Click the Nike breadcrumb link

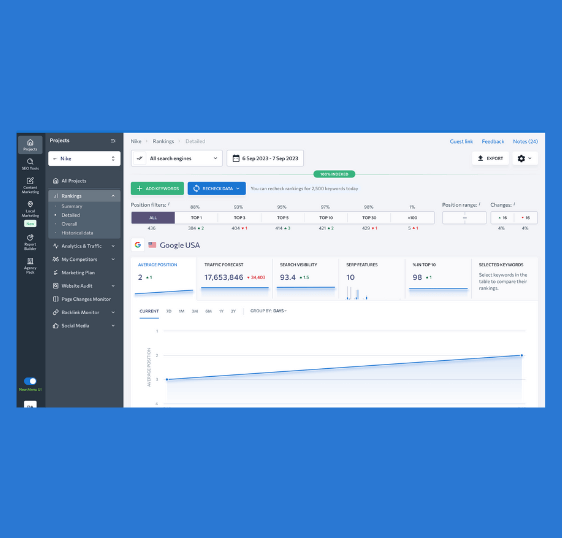136,141
